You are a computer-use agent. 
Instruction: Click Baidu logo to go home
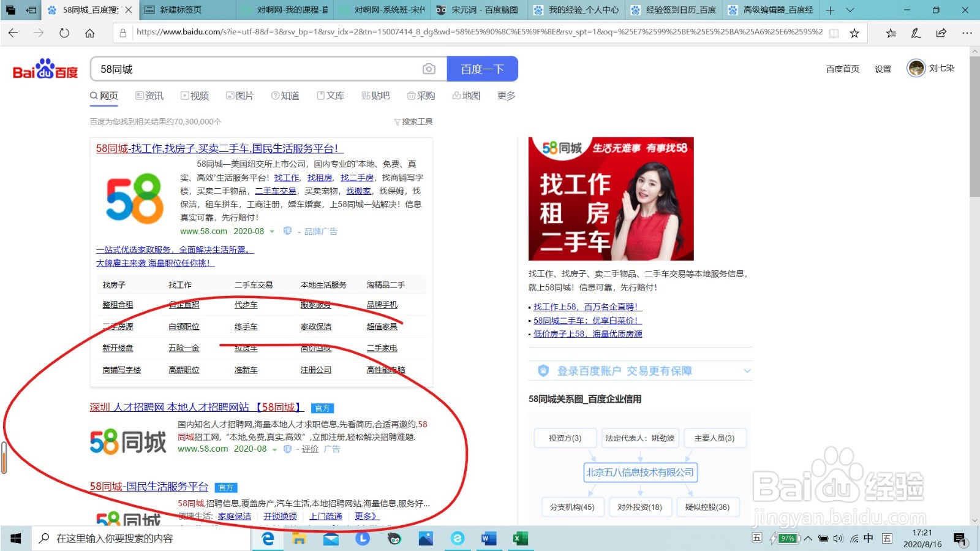click(45, 69)
